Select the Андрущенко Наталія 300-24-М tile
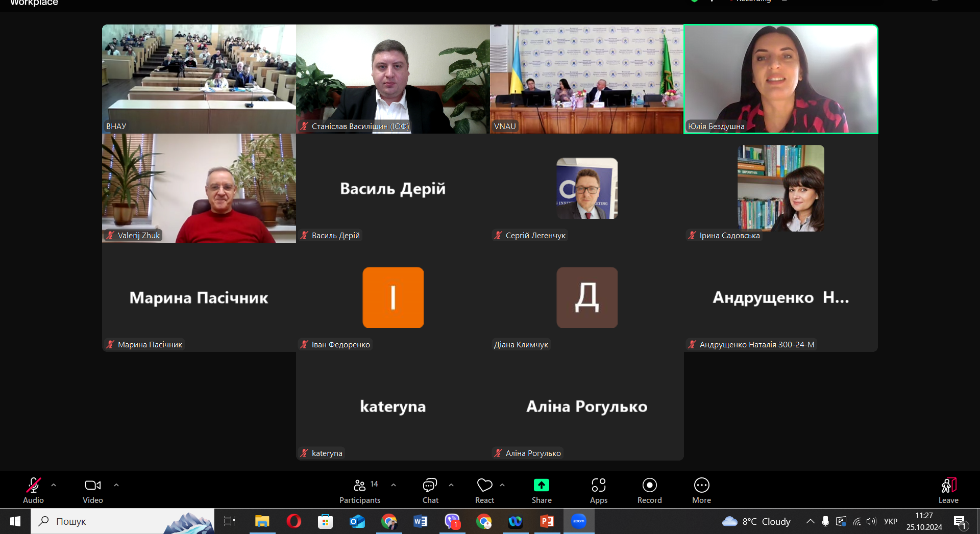Image resolution: width=980 pixels, height=534 pixels. pos(781,297)
